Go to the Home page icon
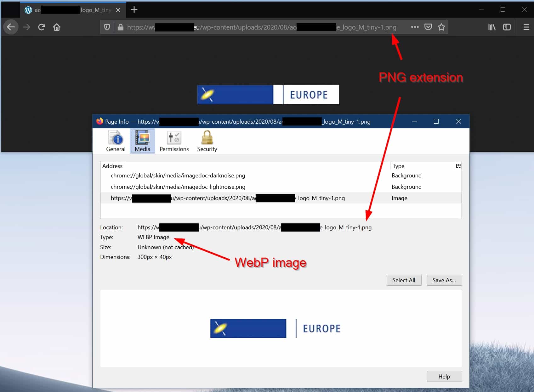The height and width of the screenshot is (392, 534). [57, 27]
